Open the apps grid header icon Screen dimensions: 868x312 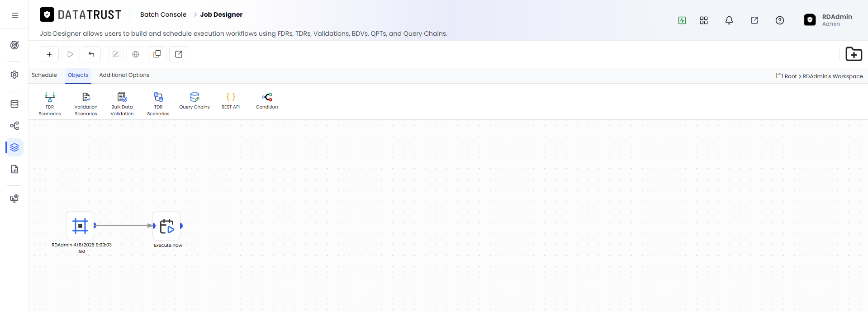coord(704,20)
